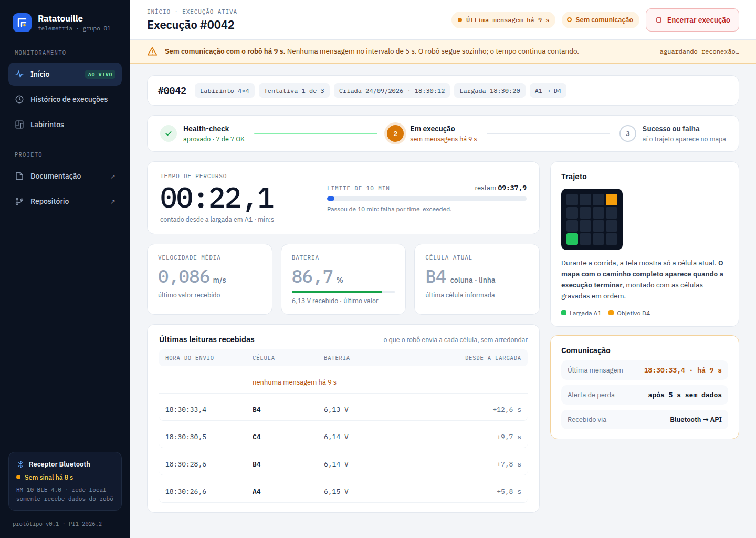Open the Início menu item
Screen dimensions: 756x538
pos(65,74)
